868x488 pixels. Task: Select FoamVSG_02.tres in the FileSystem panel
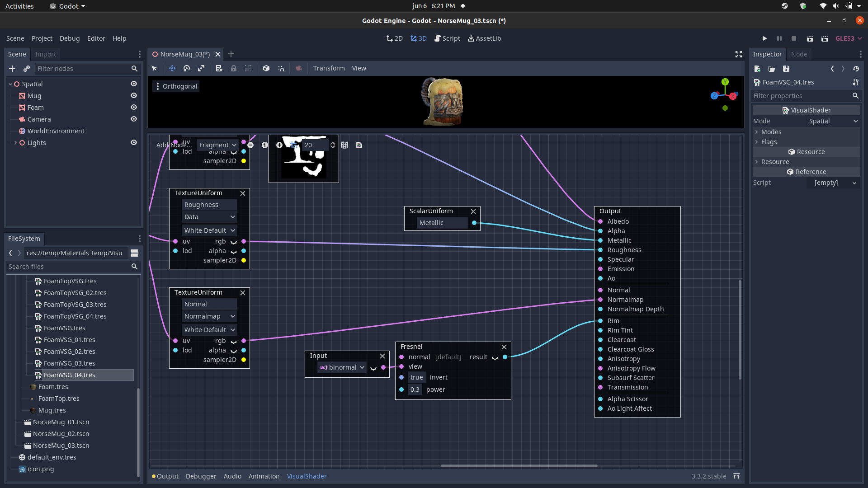pos(69,352)
